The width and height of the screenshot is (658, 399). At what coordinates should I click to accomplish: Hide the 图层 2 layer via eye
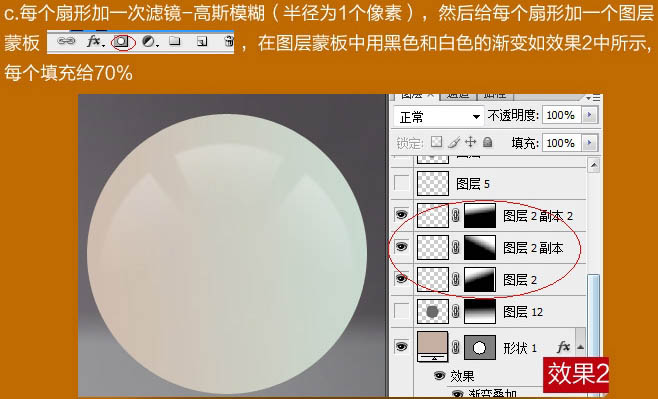click(x=402, y=279)
